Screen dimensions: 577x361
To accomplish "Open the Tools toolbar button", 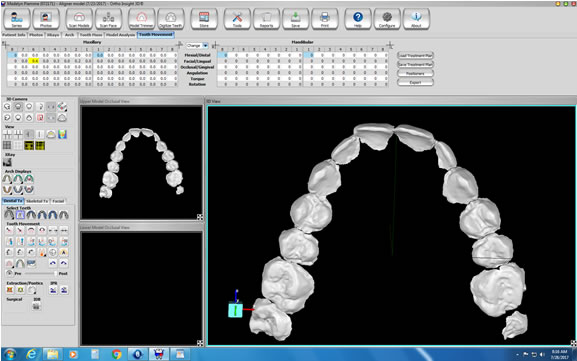I will (237, 19).
